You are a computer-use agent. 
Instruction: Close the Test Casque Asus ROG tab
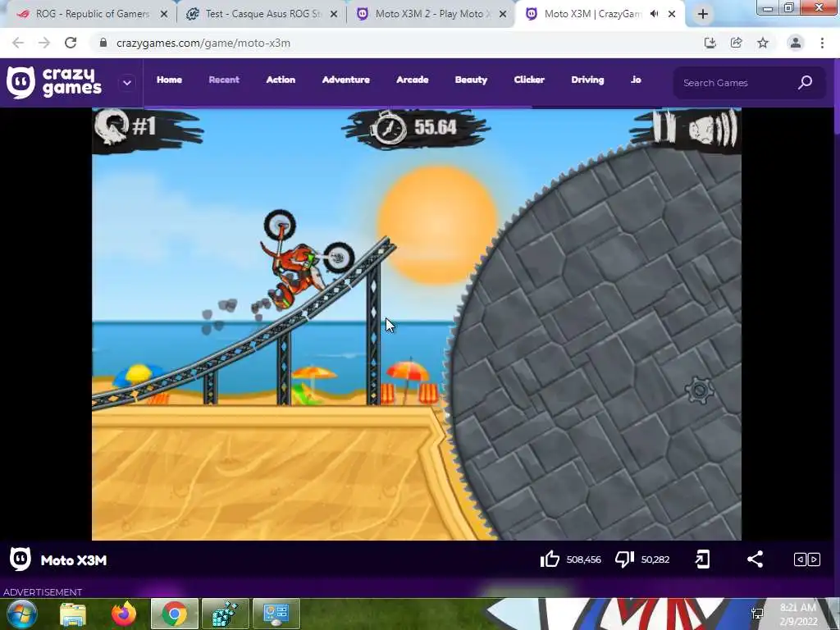334,15
